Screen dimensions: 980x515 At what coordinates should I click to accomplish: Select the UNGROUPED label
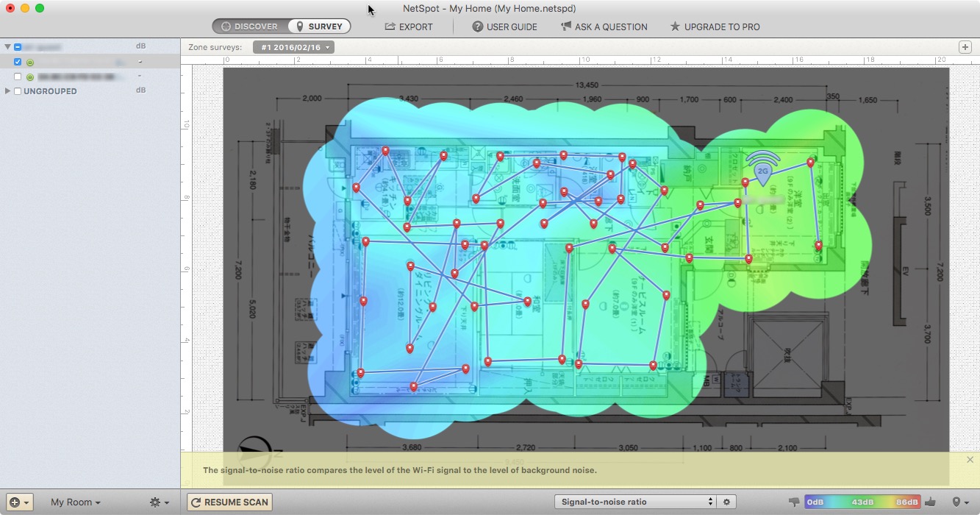point(50,91)
